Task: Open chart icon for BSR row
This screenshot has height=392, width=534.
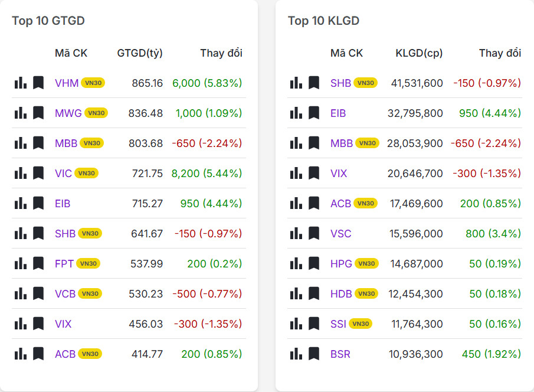Action: click(296, 354)
